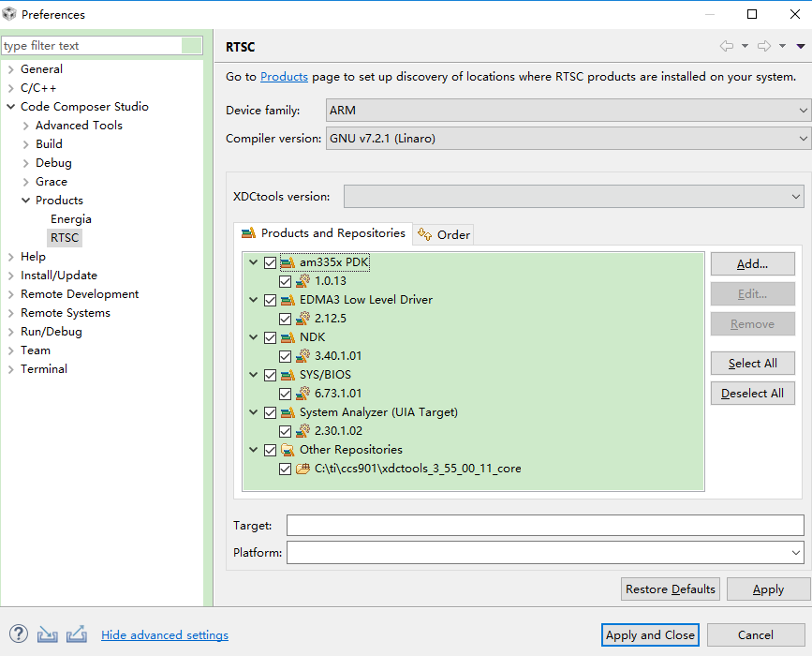Click the Target input field

[x=545, y=526]
